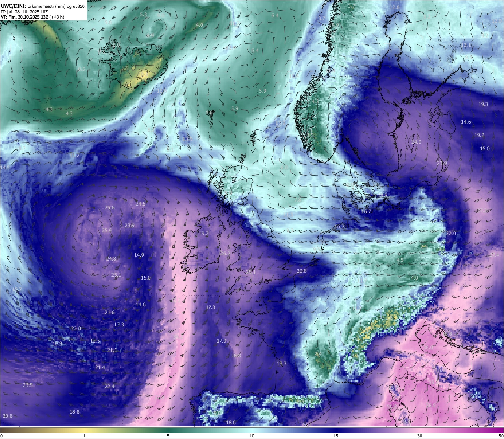Click the legend tick label 15
Screen dimensions: 504x439
pyautogui.click(x=336, y=436)
